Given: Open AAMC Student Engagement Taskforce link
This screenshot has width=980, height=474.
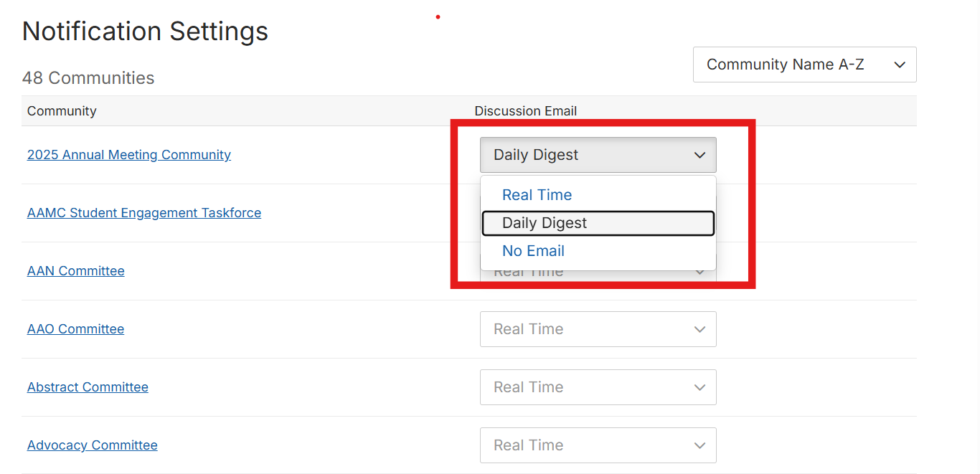Looking at the screenshot, I should pos(144,213).
